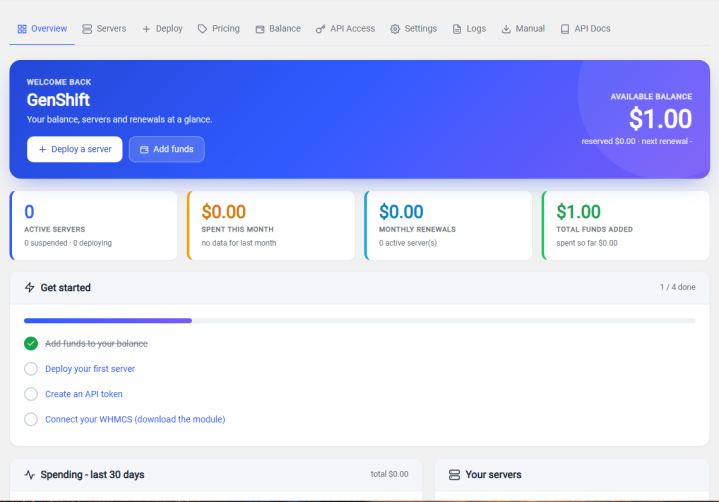
Task: Click the Settings gear icon
Action: 395,29
